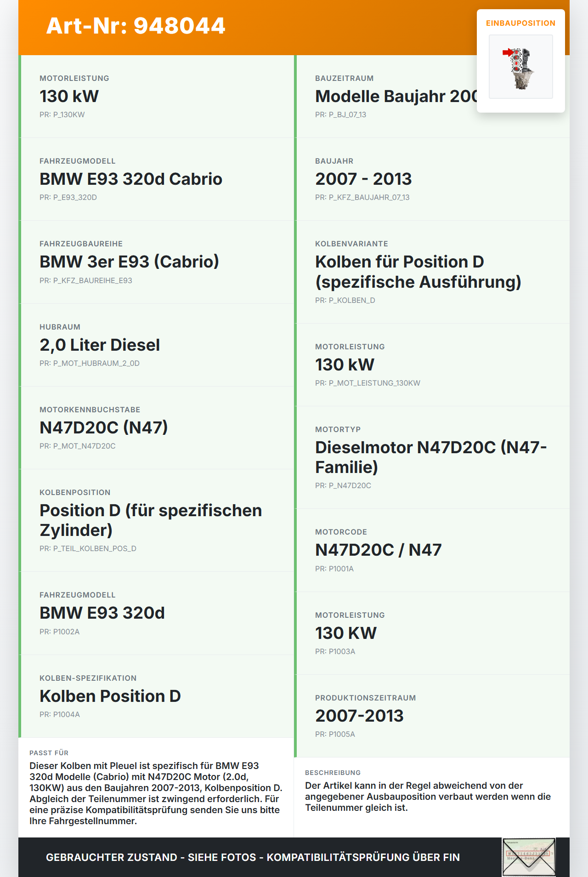Click the PR: P1004A Kolben-Spezifikation code
Viewport: 588px width, 877px height.
(x=60, y=715)
